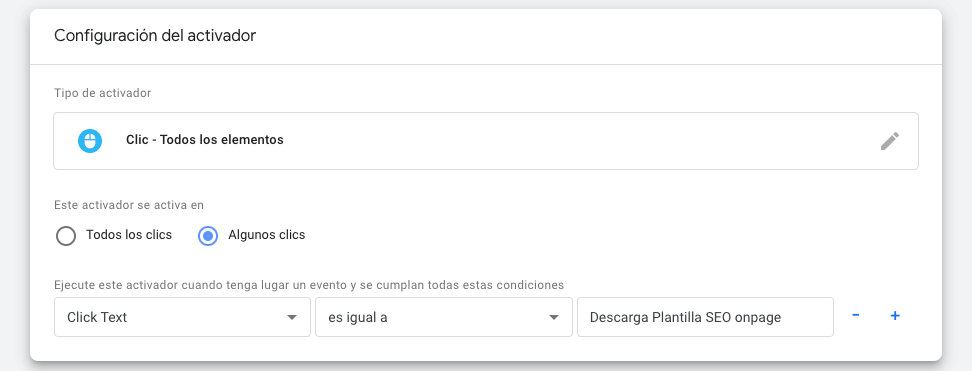Open the Click Text variable dropdown
Viewport: 972px width, 371px height.
[x=182, y=317]
